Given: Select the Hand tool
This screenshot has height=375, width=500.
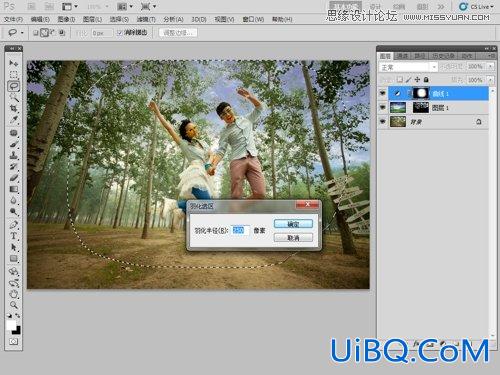Looking at the screenshot, I should point(14,294).
